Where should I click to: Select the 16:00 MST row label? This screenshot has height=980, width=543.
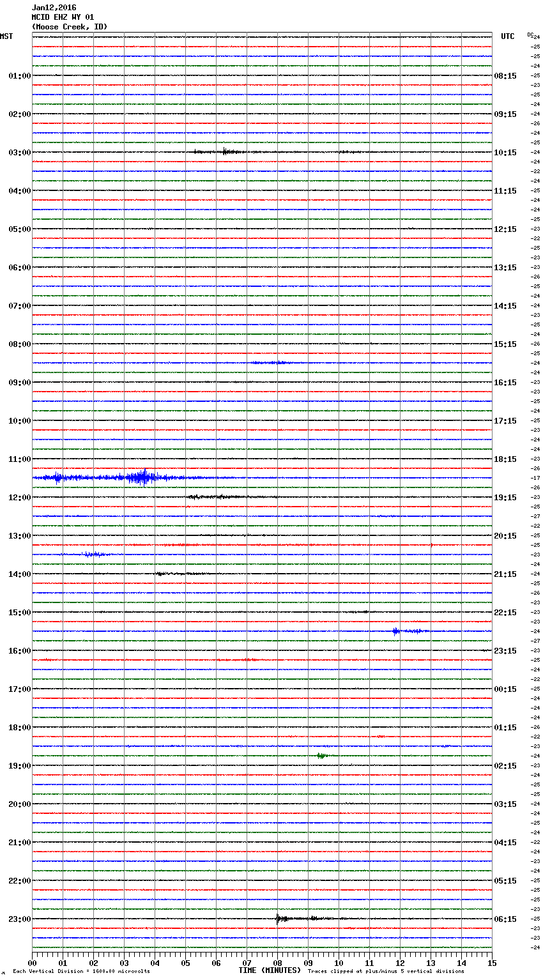[x=20, y=651]
